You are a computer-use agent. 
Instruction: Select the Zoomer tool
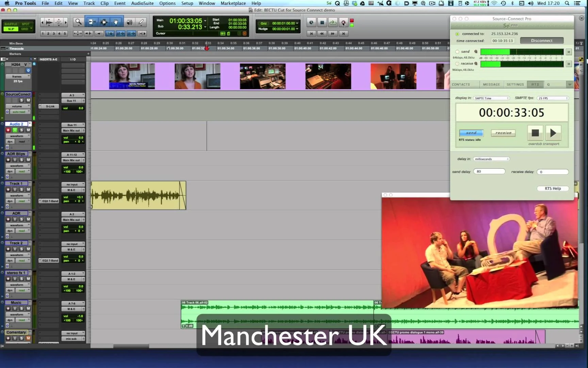78,22
